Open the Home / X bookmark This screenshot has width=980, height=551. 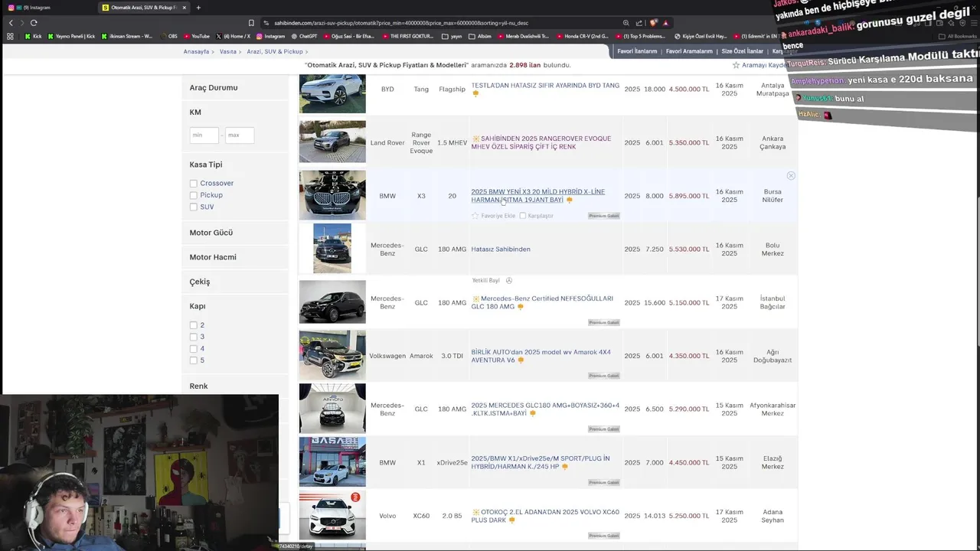(234, 36)
